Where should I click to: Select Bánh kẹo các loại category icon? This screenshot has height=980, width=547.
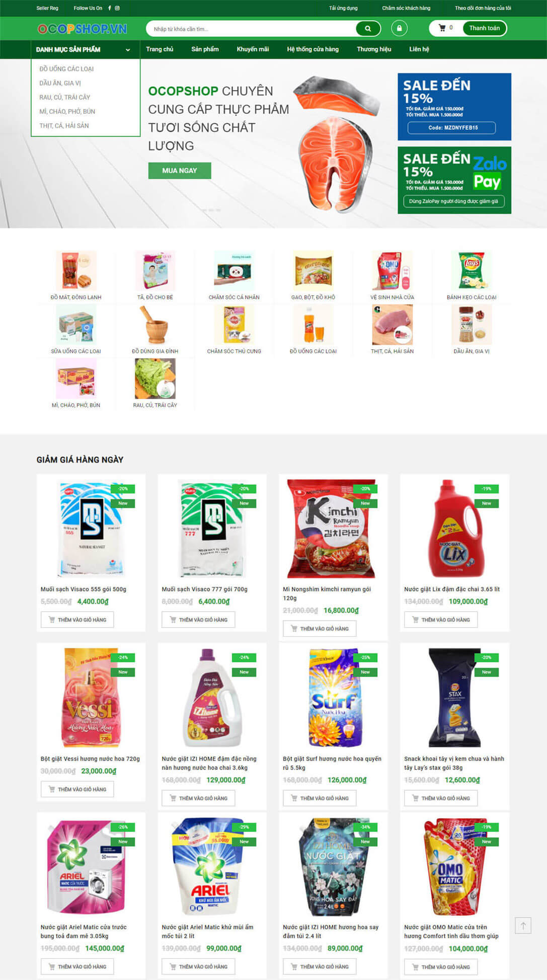click(x=472, y=271)
